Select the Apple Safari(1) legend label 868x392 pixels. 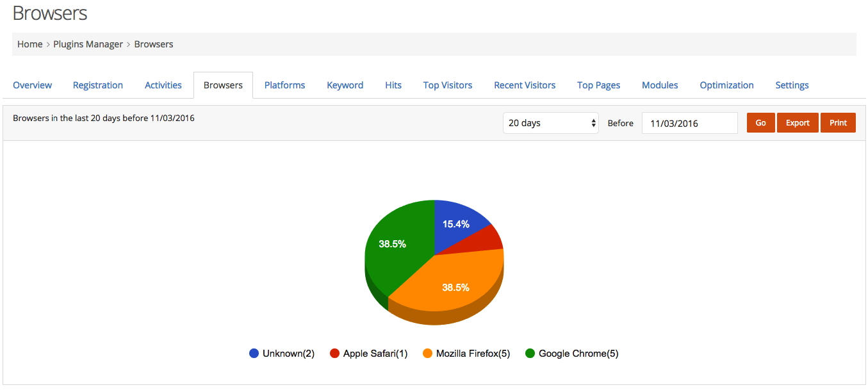[x=375, y=354]
